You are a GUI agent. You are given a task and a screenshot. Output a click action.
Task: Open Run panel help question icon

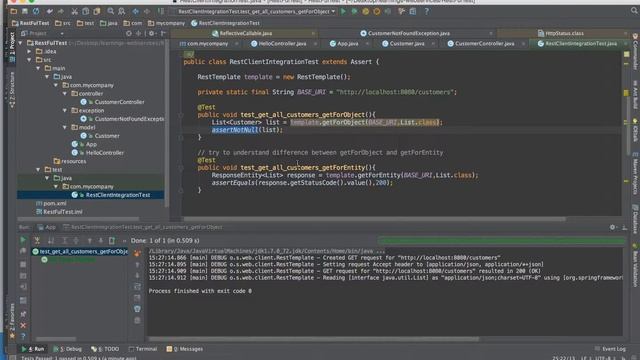pos(23,336)
